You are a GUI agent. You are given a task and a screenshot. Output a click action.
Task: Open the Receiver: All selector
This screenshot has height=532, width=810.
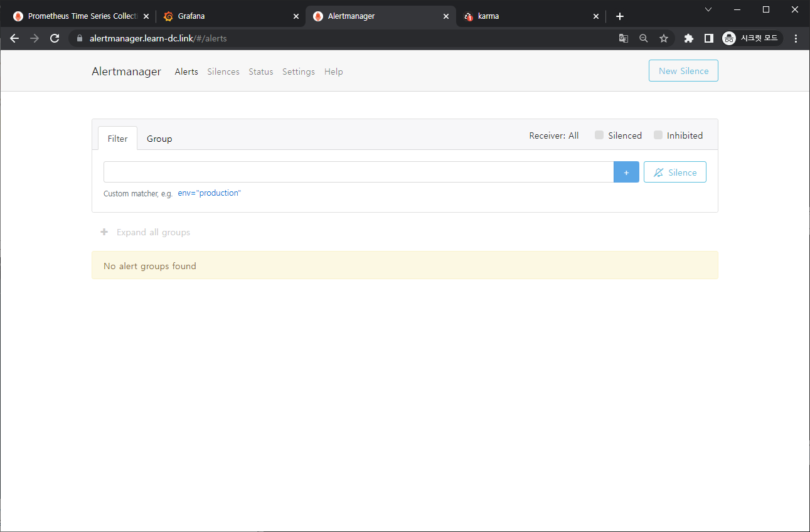point(553,136)
